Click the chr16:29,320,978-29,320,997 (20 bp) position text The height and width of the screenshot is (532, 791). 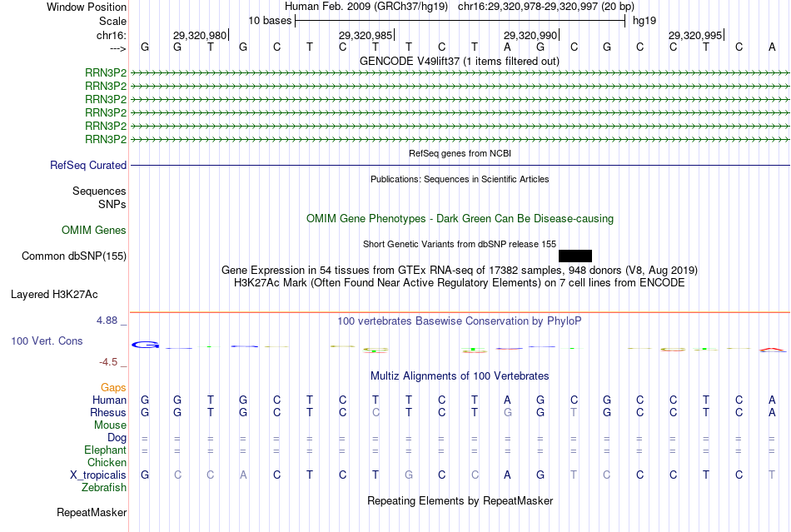(546, 7)
